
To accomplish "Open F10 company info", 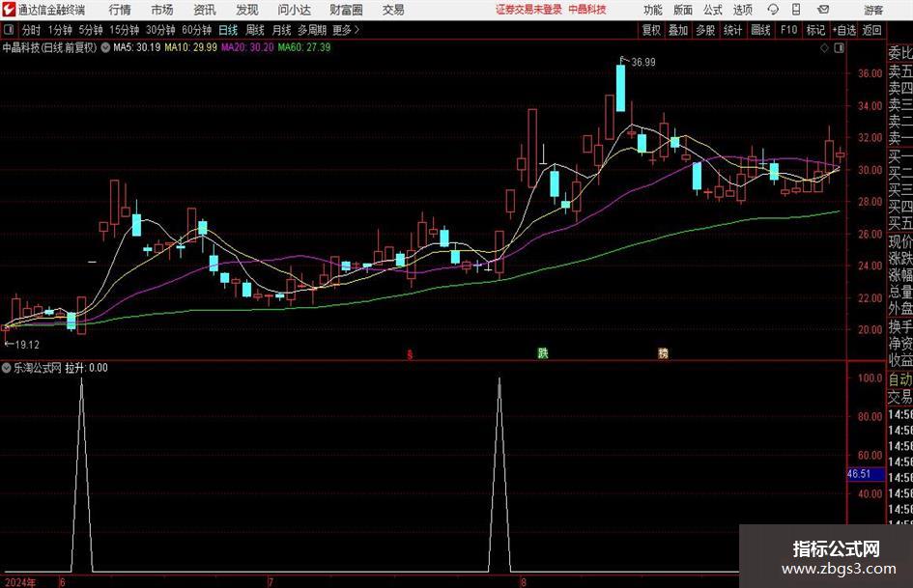I will click(x=788, y=30).
